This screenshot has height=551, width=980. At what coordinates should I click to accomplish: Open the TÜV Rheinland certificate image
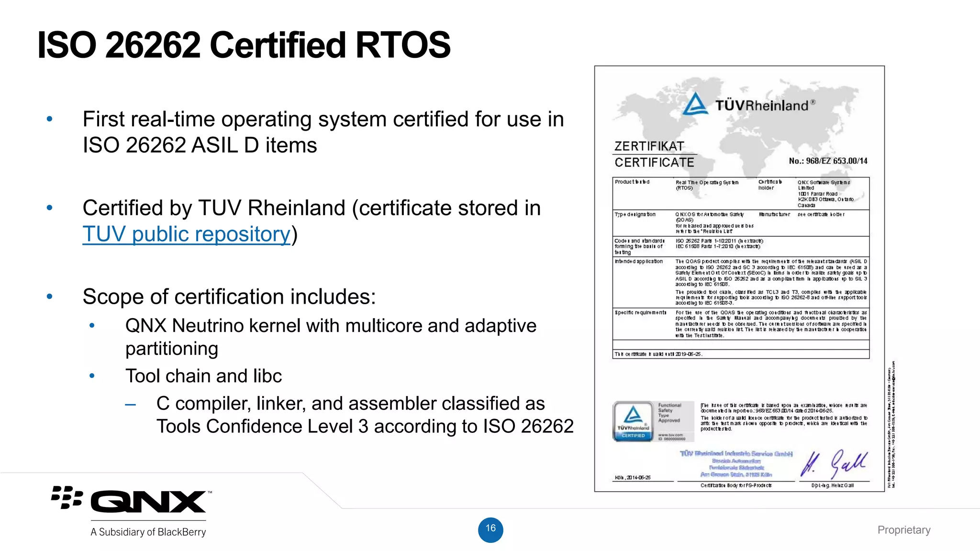pyautogui.click(x=739, y=279)
